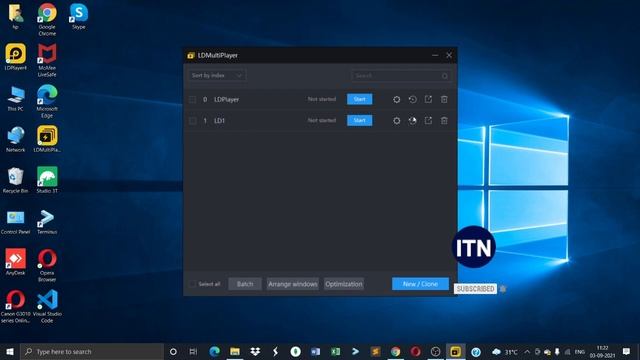Open LDMultiPlayer desktop shortcut
The width and height of the screenshot is (640, 360).
point(47,139)
